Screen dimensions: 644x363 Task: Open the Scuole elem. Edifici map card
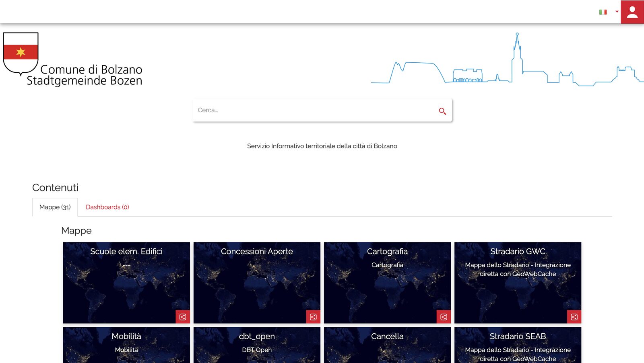coord(126,283)
